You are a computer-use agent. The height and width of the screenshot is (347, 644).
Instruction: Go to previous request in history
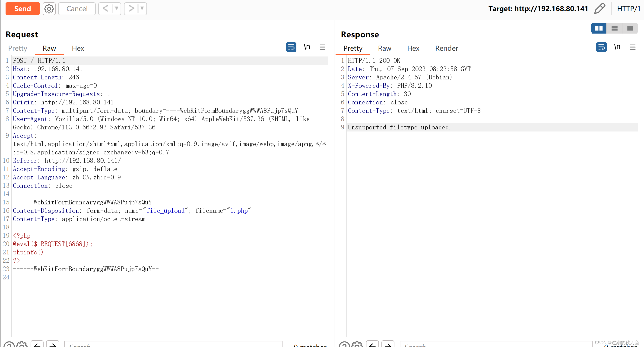[105, 9]
